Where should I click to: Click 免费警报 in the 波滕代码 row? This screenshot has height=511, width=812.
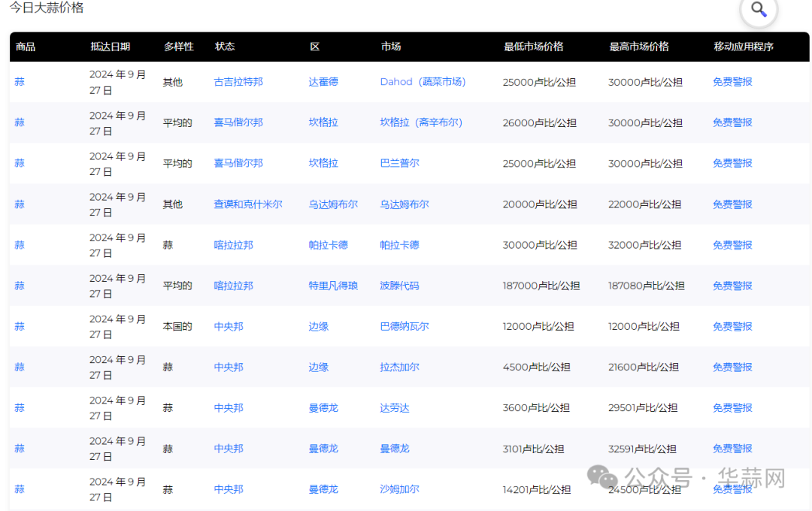[x=732, y=286]
